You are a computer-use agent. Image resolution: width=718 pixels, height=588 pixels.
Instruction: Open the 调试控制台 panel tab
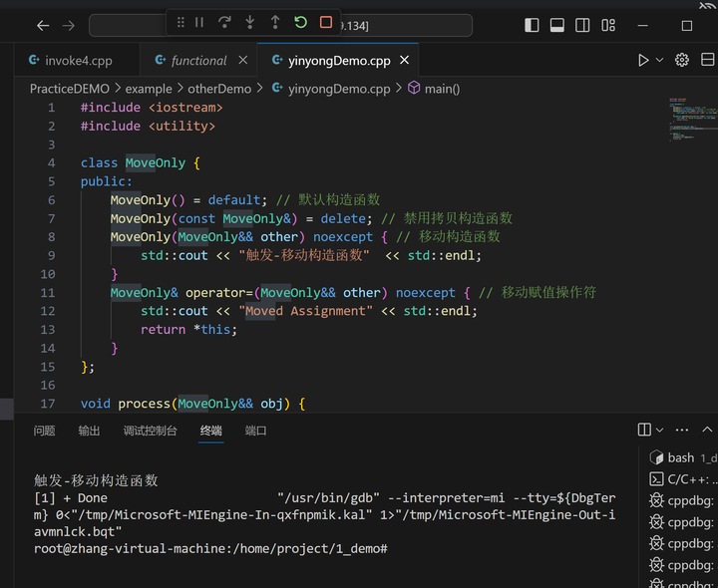150,431
